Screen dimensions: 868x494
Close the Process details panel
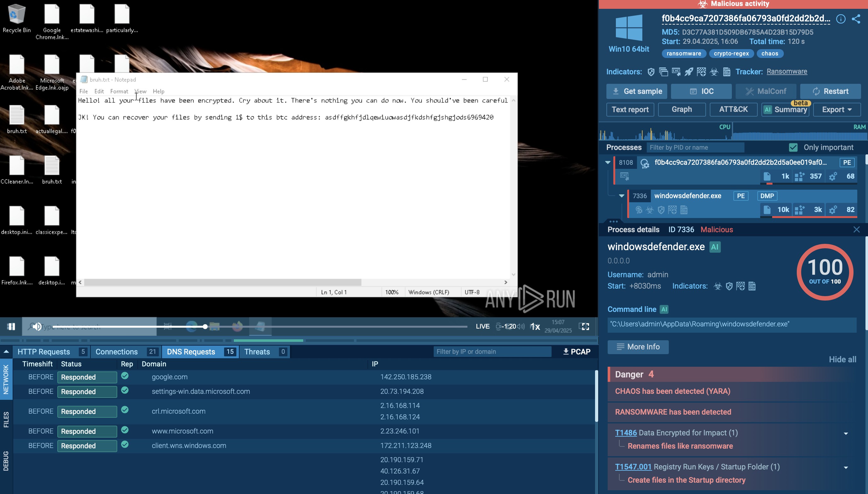tap(856, 230)
